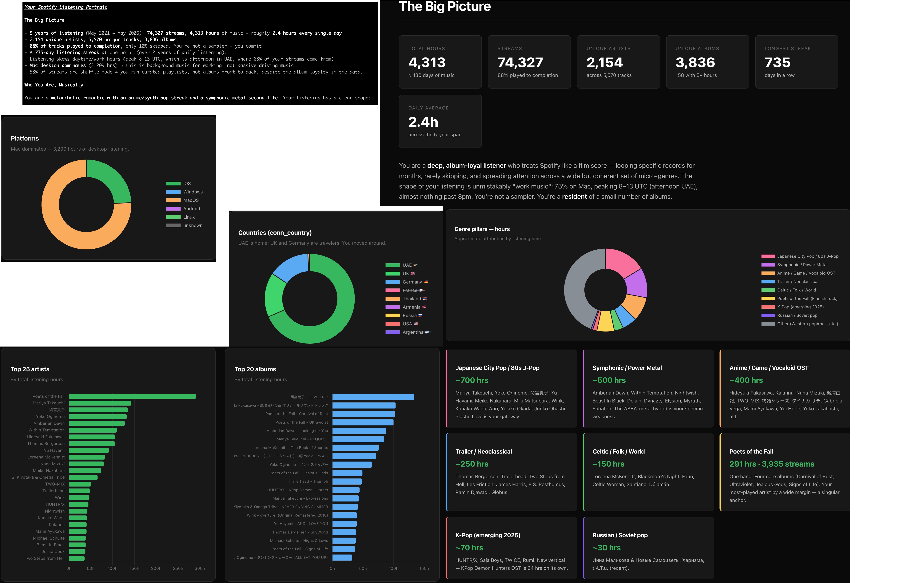Toggle the Linux legend entry in Platforms
Image resolution: width=924 pixels, height=583 pixels.
pyautogui.click(x=180, y=217)
